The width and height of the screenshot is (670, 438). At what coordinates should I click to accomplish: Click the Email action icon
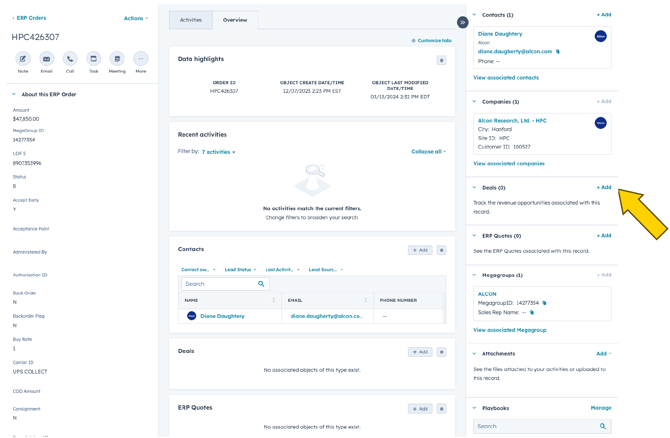coord(46,59)
